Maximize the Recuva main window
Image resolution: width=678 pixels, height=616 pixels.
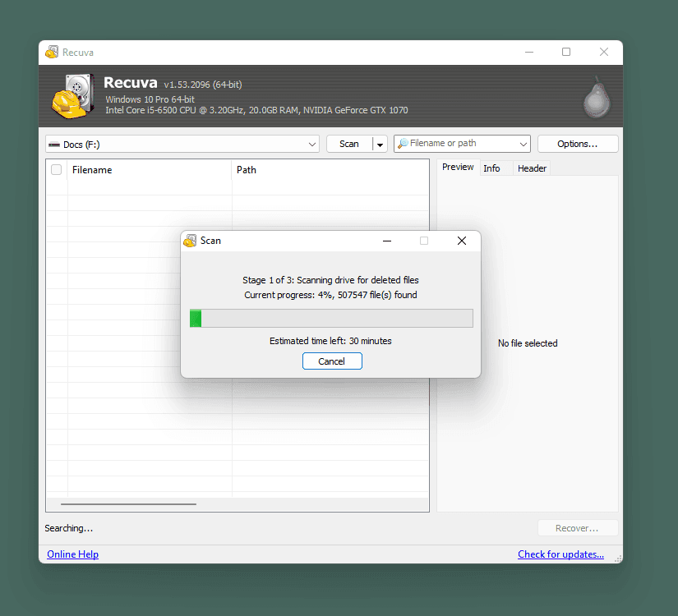(x=566, y=52)
